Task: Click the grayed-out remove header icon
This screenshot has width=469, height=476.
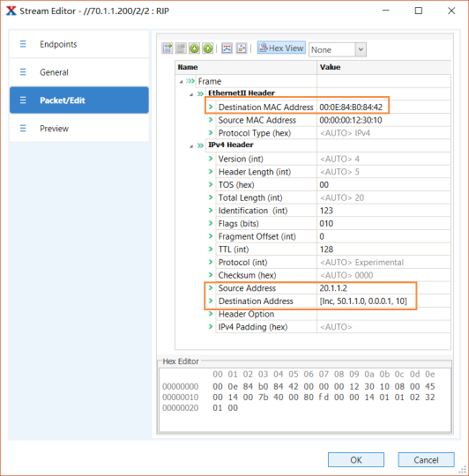Action: (181, 48)
